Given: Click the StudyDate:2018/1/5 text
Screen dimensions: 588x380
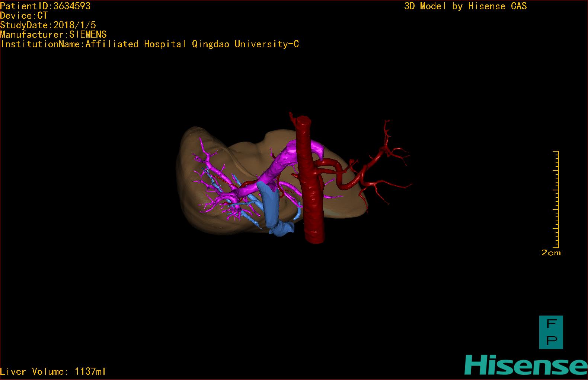Looking at the screenshot, I should click(48, 25).
